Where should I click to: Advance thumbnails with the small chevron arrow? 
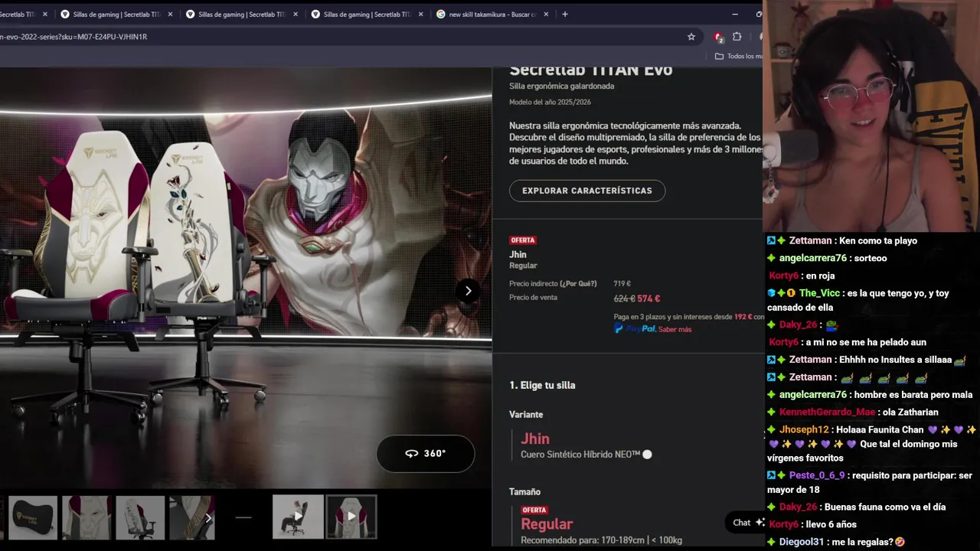tap(208, 518)
